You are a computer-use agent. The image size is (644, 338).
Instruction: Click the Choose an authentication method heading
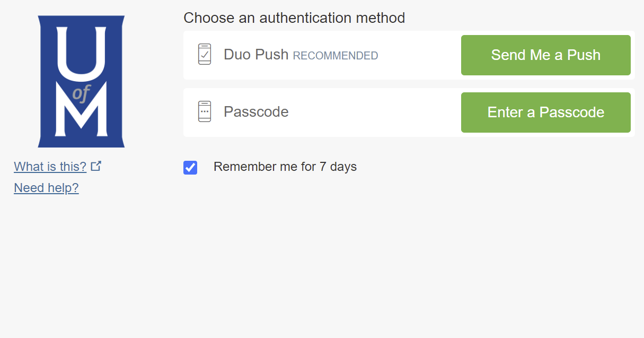[x=294, y=18]
